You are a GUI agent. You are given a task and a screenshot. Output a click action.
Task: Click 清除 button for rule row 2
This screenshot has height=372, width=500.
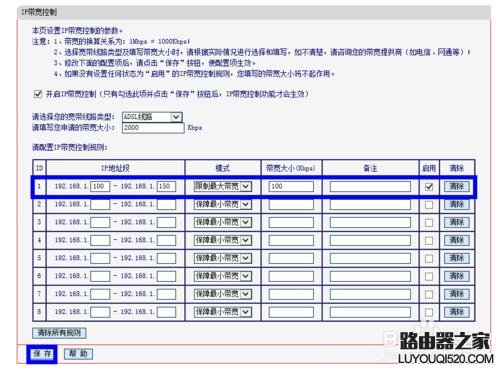point(457,204)
